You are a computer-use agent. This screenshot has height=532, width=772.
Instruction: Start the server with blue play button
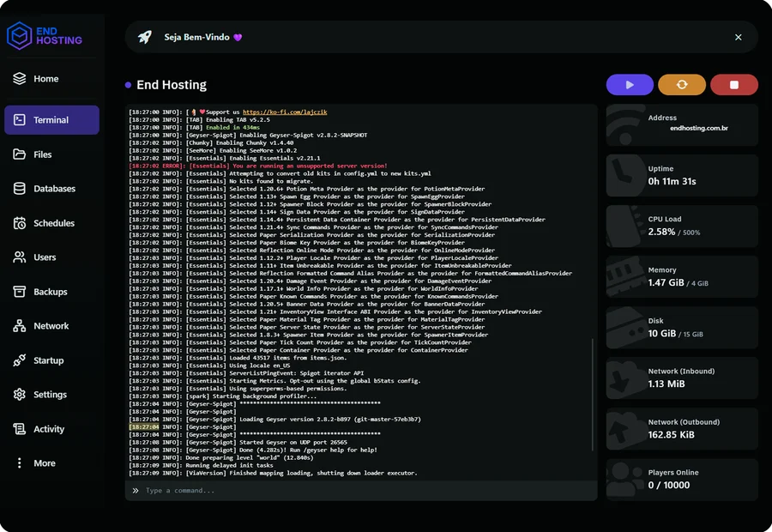click(x=630, y=85)
